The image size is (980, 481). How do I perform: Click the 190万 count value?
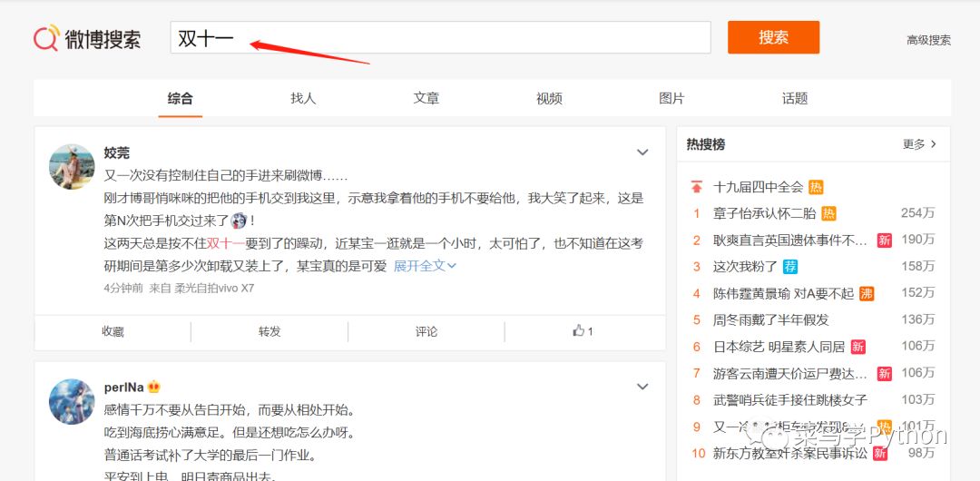(x=918, y=240)
